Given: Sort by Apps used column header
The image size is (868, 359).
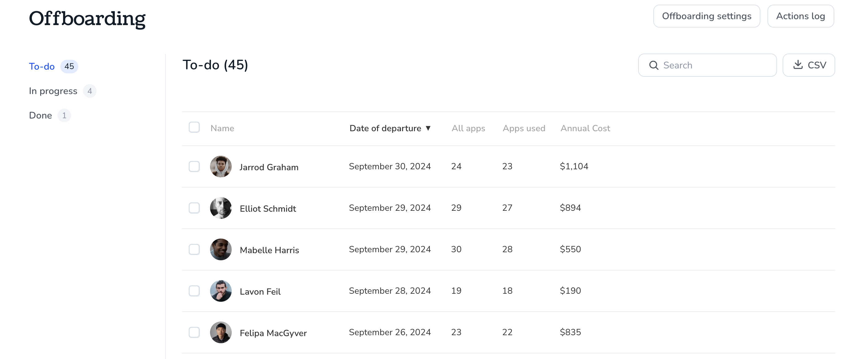Looking at the screenshot, I should point(524,128).
